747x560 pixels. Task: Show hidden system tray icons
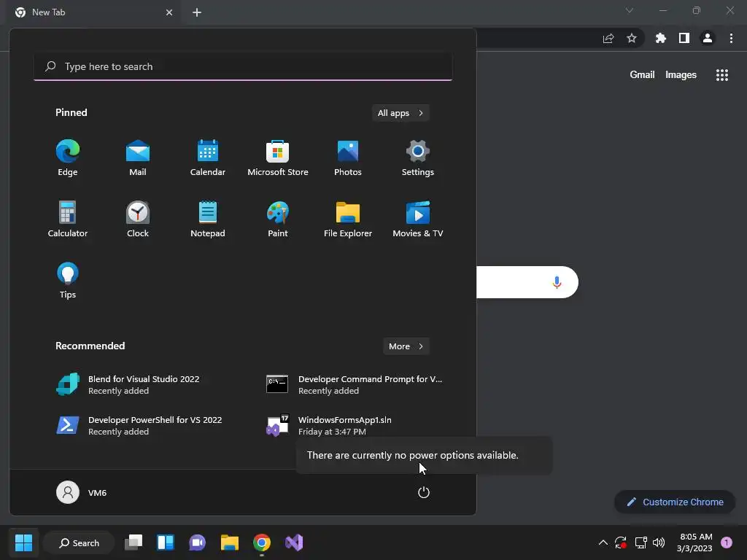tap(603, 542)
